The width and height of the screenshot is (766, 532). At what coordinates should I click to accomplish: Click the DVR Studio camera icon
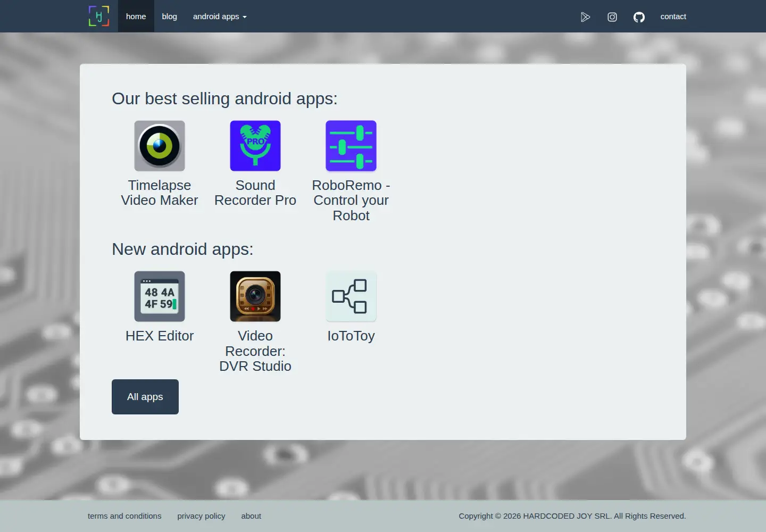tap(255, 296)
